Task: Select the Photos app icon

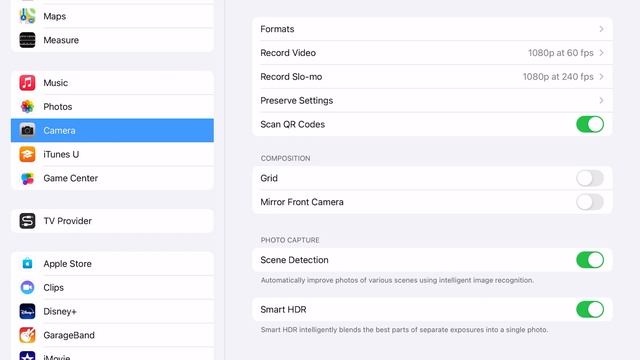Action: (x=27, y=107)
